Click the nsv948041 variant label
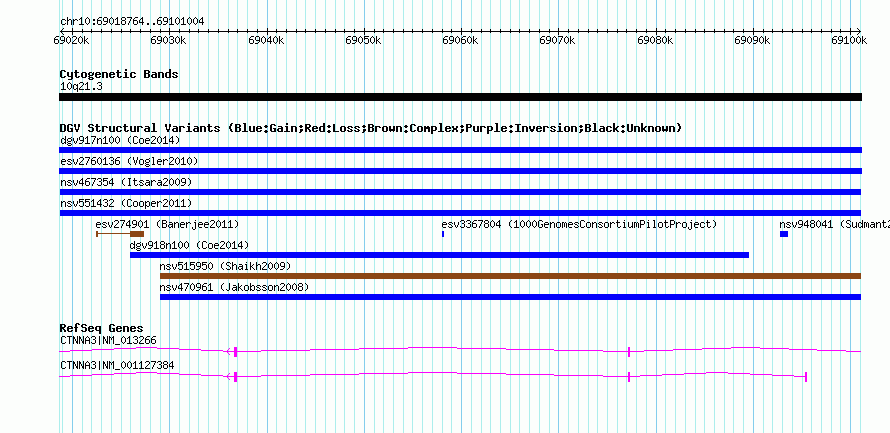This screenshot has height=433, width=890. click(834, 224)
